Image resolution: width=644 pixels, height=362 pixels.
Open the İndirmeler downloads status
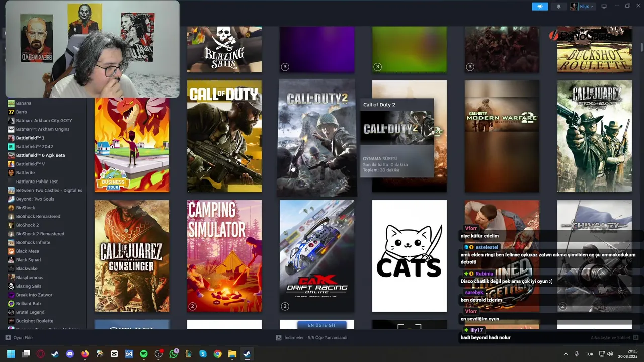tap(311, 338)
